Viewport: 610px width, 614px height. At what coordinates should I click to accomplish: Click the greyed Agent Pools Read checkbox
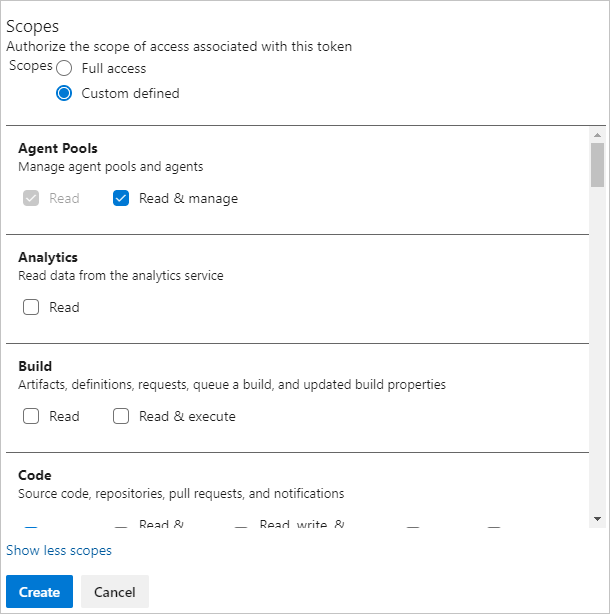(x=31, y=198)
